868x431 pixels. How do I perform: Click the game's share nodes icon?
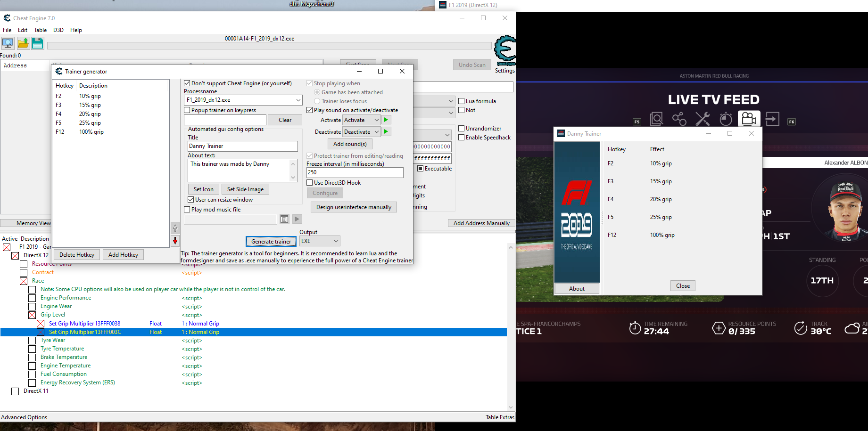click(x=679, y=119)
